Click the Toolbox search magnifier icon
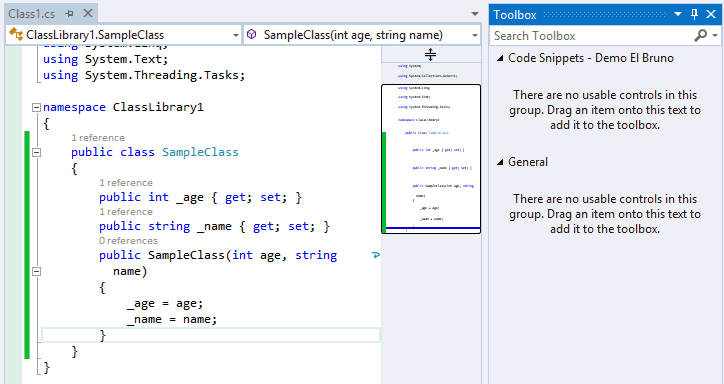Image resolution: width=724 pixels, height=384 pixels. coord(700,36)
